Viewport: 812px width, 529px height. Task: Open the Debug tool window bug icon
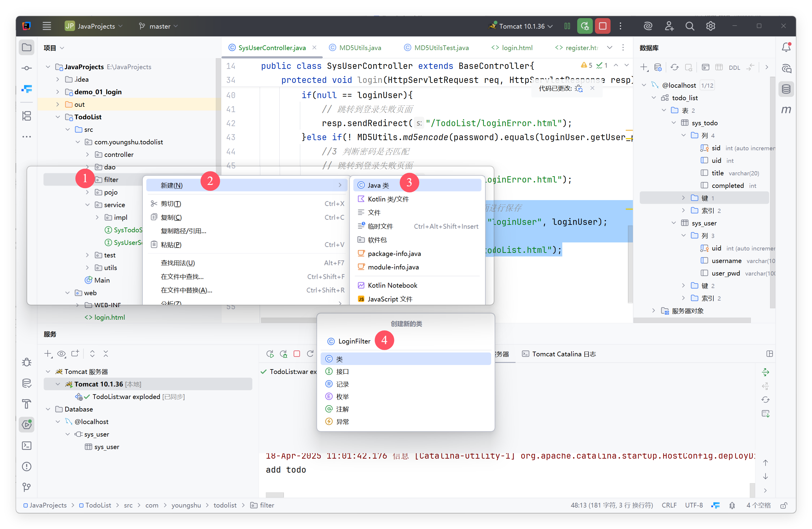pos(27,362)
